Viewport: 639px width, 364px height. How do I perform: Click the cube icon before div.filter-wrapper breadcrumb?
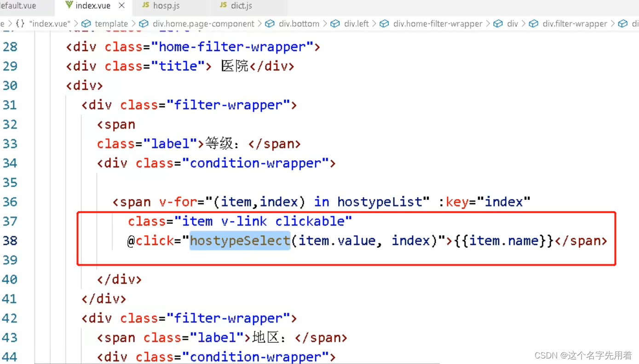534,23
